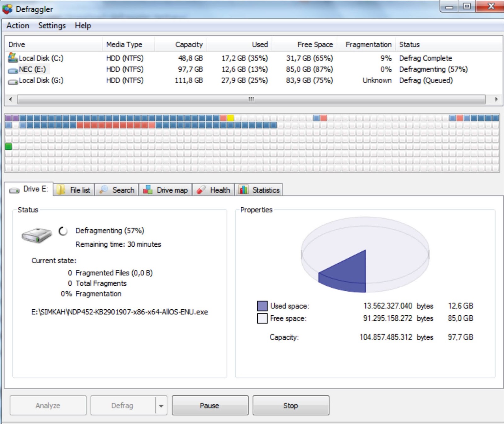This screenshot has width=504, height=424.
Task: Maximize the Defraggler window
Action: 467,7
